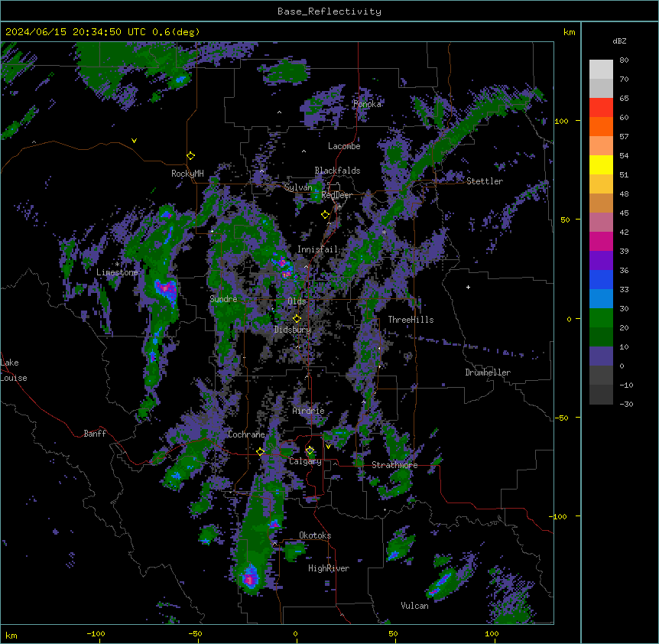Click the Airdrie label
This screenshot has height=644, width=659.
[308, 411]
